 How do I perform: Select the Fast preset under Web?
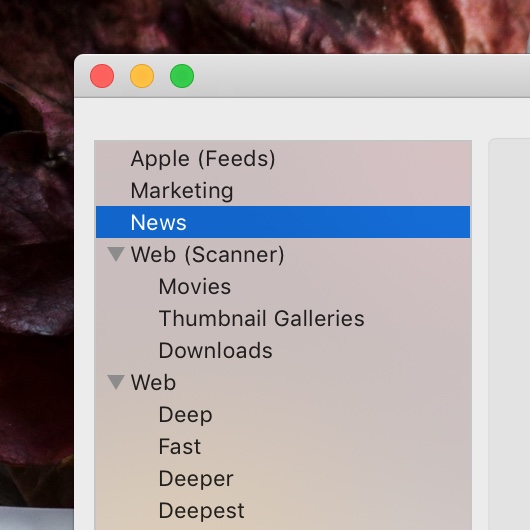tap(180, 447)
